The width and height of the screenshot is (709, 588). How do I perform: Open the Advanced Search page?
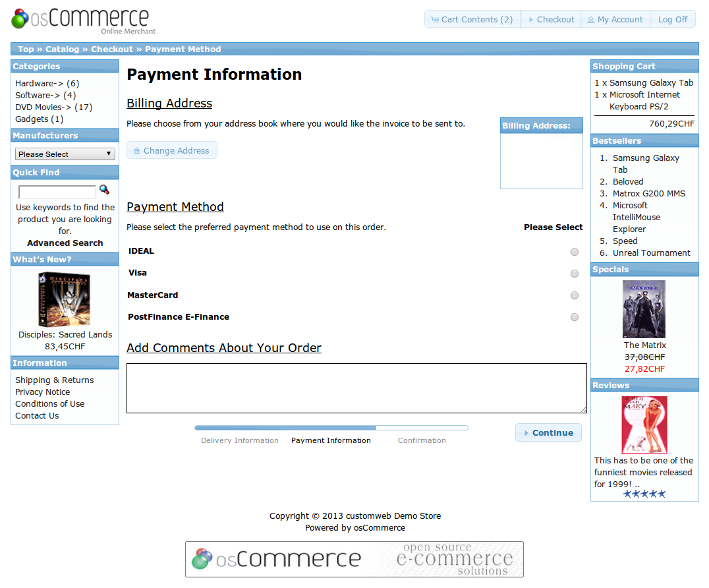pos(65,243)
